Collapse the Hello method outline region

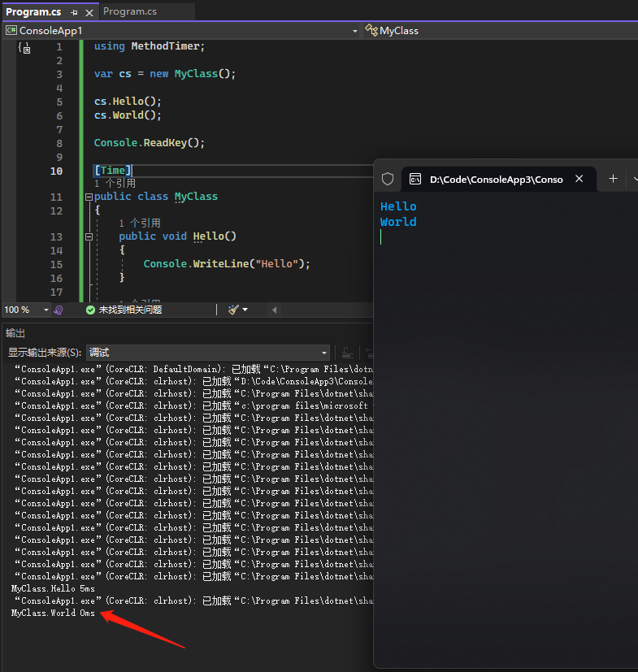[x=89, y=236]
